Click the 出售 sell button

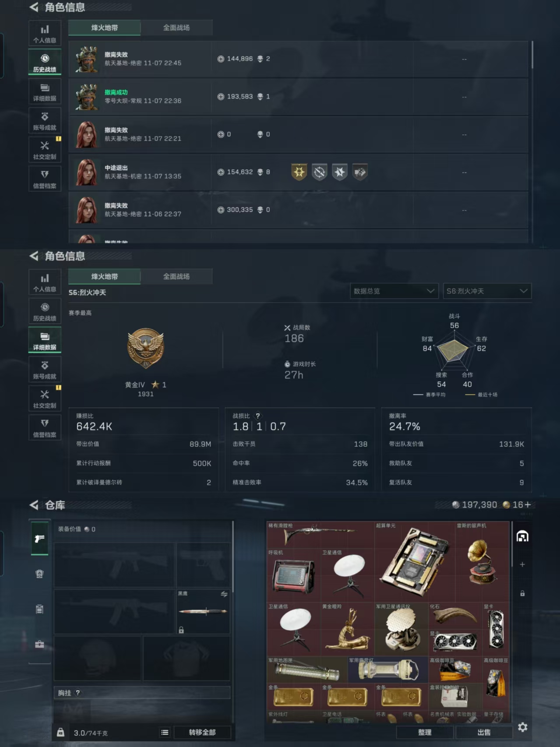484,732
